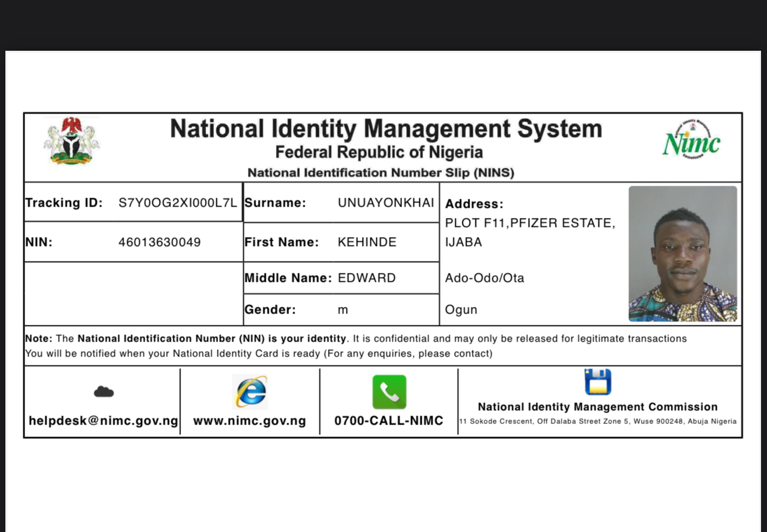Open the www.nimc.gov.ng website link
Screen dimensions: 767x532
coord(250,421)
